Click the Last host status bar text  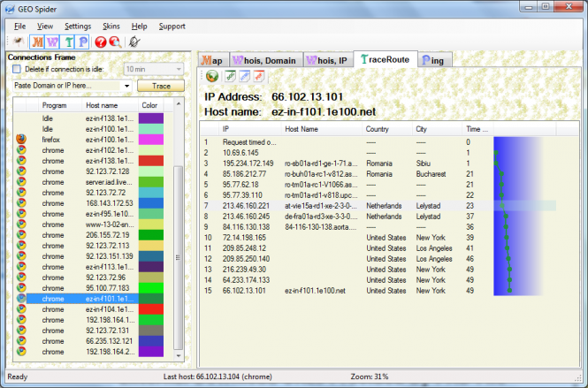[x=218, y=377]
